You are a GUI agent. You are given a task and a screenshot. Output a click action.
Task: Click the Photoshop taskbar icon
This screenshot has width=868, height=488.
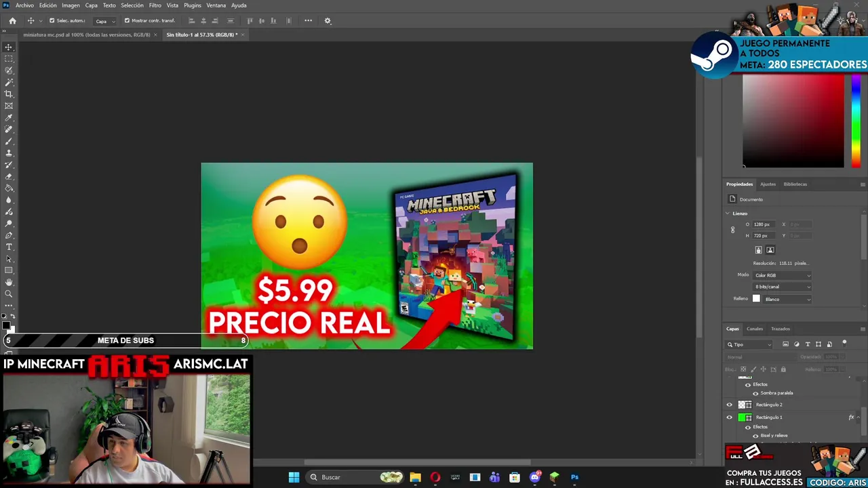click(574, 477)
